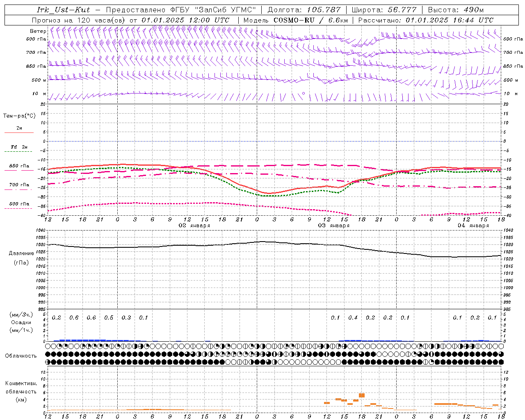The width and height of the screenshot is (525, 420).
Task: Click the 0.4 precipitation value
Action: pos(353,318)
